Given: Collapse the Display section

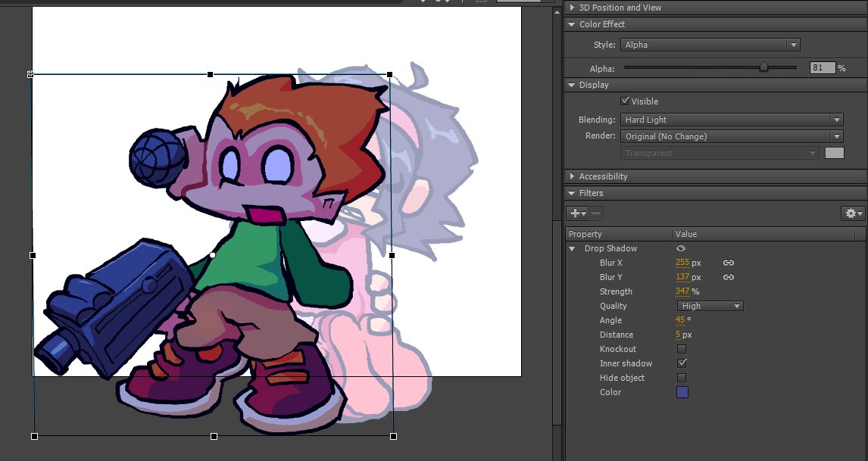Looking at the screenshot, I should click(572, 86).
